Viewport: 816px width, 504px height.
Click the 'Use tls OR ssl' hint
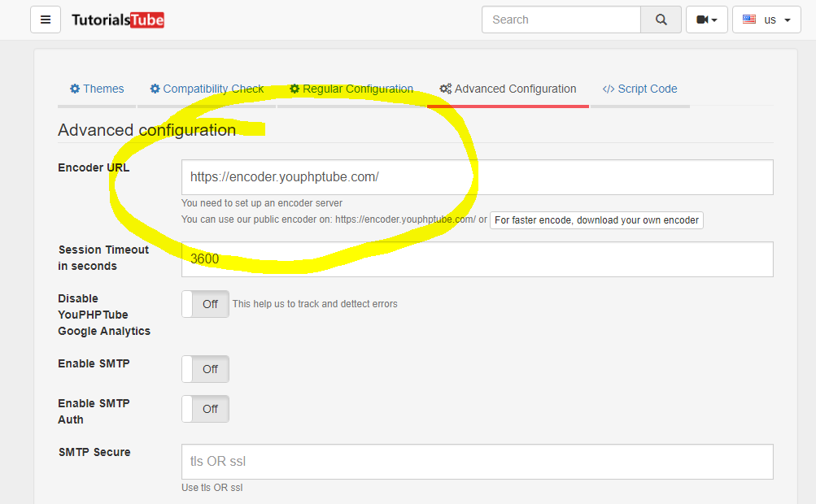tap(212, 488)
